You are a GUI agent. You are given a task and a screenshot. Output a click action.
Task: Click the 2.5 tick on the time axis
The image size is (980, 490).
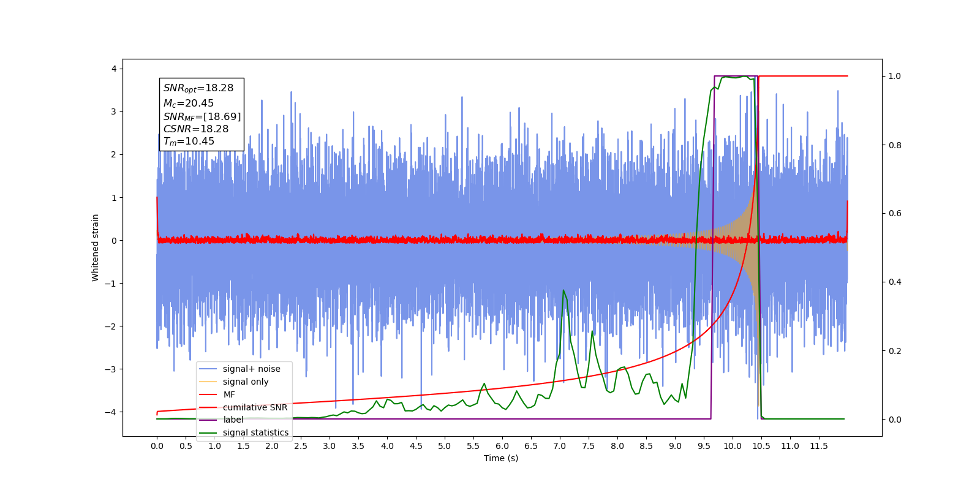pos(301,446)
